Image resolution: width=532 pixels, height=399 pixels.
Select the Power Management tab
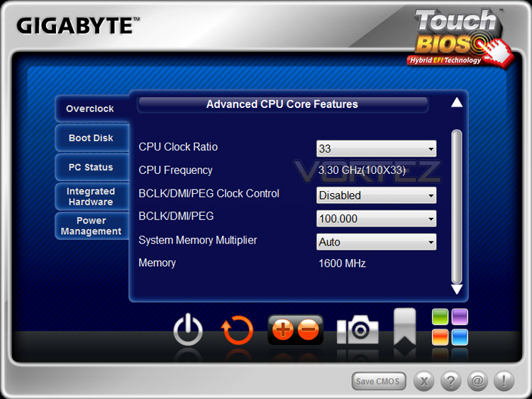pyautogui.click(x=92, y=226)
